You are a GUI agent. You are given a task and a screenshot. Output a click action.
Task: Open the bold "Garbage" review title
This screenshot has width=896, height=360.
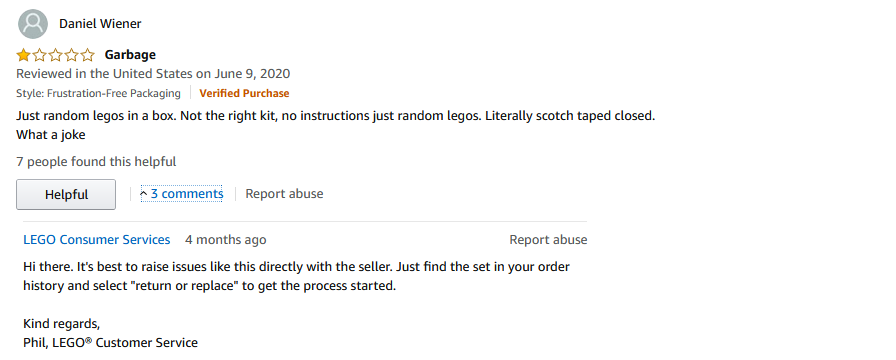point(130,55)
